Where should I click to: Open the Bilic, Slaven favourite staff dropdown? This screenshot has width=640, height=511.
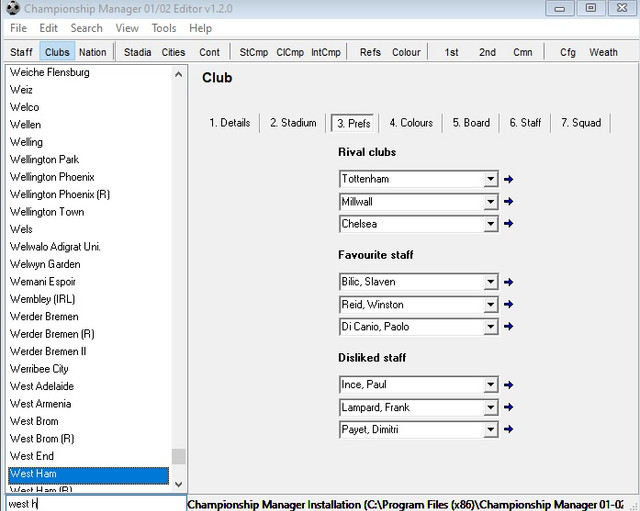pyautogui.click(x=491, y=282)
